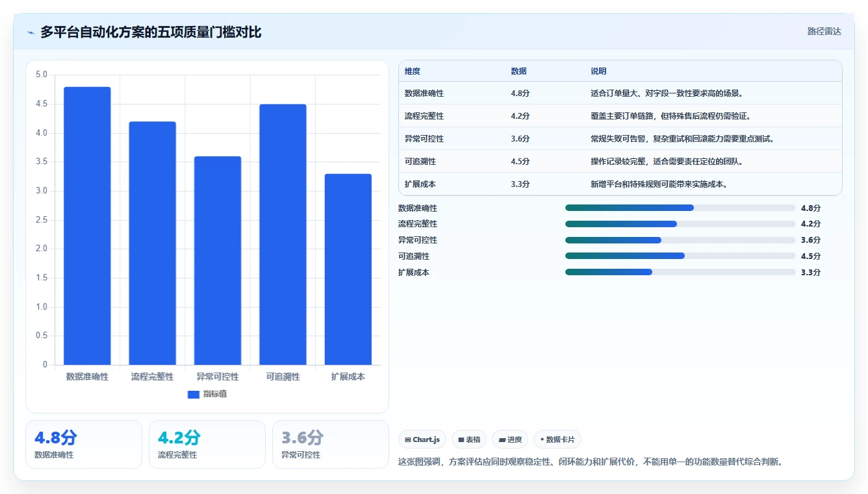Open the 4.8分 数据准确性 stat card

coord(84,444)
